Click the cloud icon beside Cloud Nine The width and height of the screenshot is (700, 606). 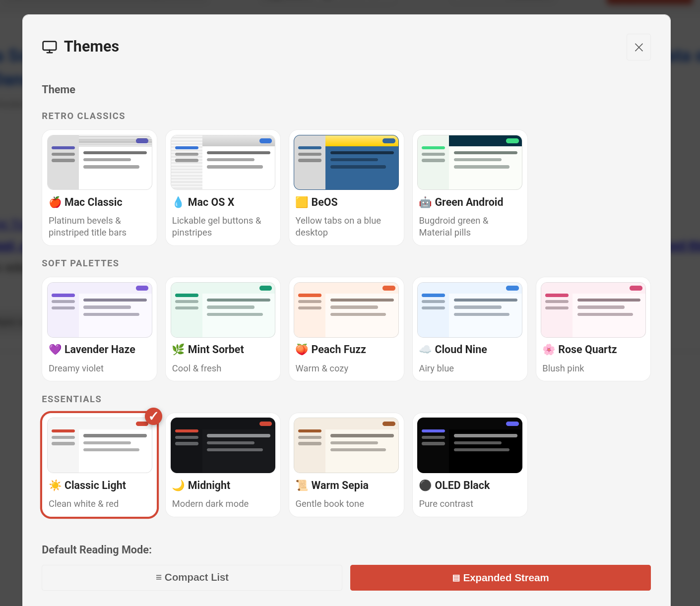point(425,350)
